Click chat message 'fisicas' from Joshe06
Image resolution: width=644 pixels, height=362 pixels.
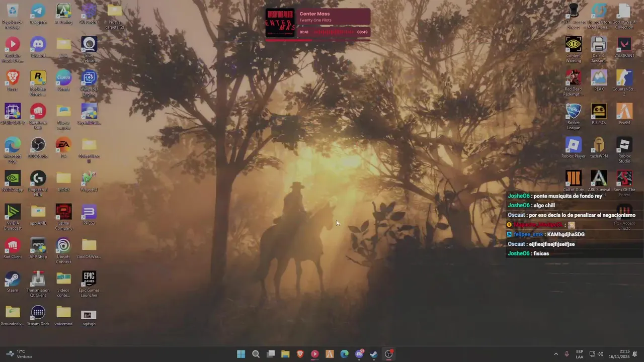541,253
